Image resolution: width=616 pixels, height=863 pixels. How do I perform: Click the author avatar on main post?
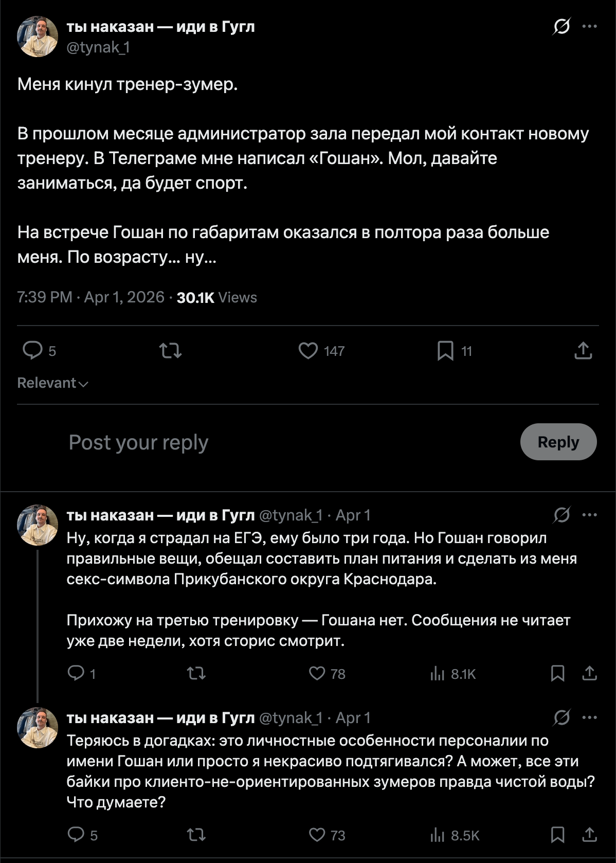[x=37, y=37]
